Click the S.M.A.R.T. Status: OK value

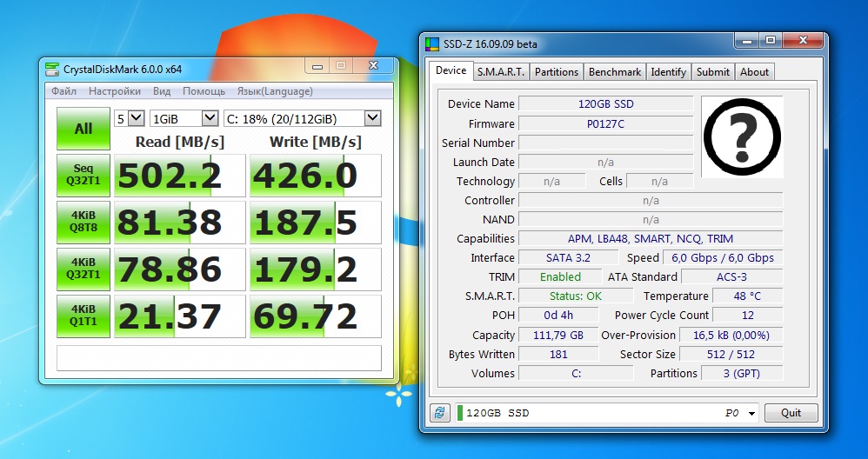click(575, 296)
